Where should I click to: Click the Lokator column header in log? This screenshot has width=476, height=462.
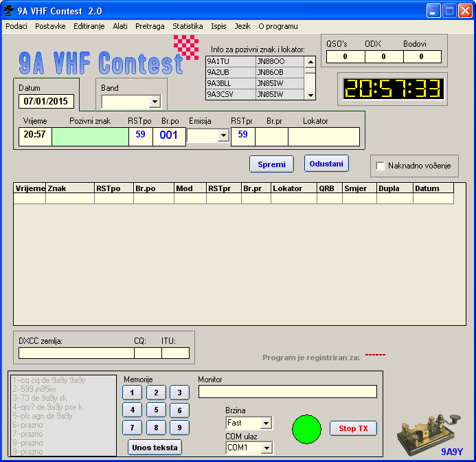click(294, 188)
